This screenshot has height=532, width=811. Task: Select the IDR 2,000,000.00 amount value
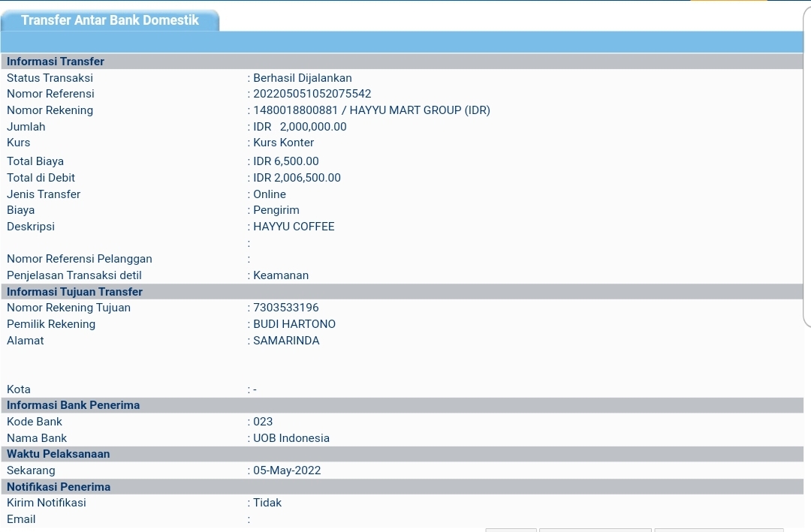click(x=300, y=127)
